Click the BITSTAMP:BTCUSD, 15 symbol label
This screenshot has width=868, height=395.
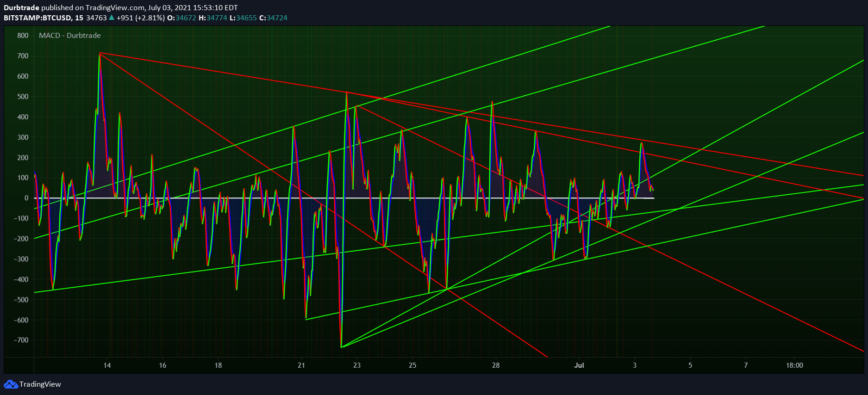click(44, 18)
